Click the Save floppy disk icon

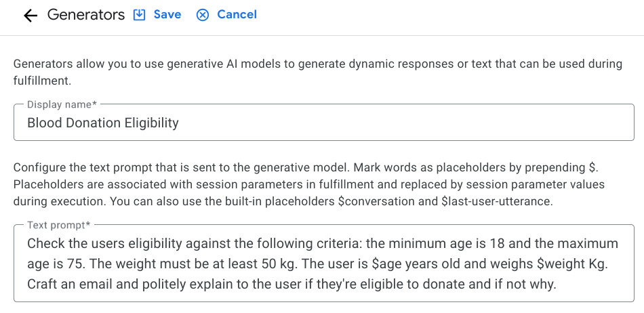tap(140, 15)
